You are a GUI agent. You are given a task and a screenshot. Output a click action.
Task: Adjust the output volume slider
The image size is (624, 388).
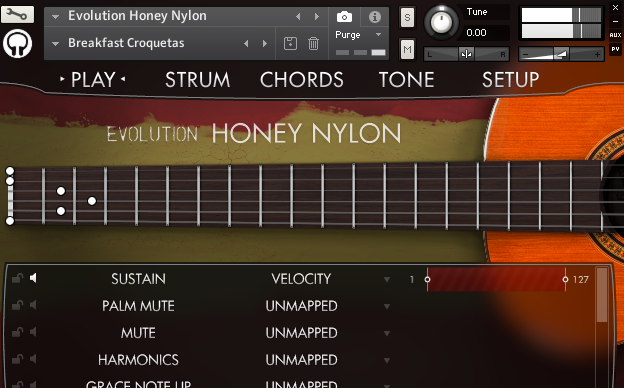(561, 54)
